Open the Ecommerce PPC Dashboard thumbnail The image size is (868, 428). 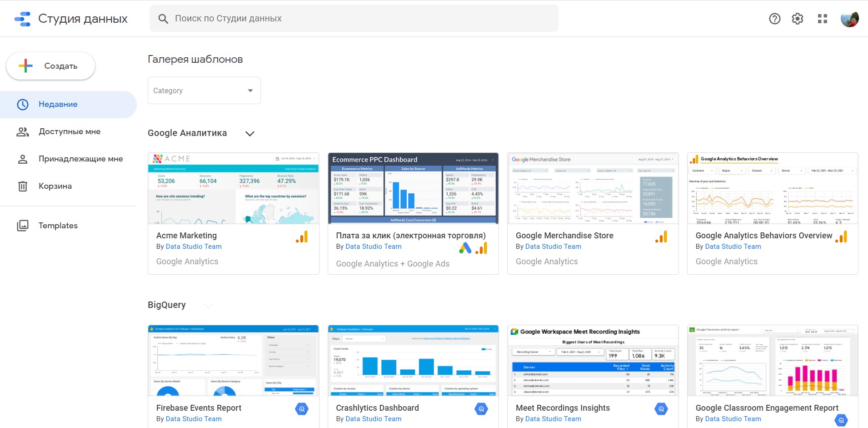(x=413, y=188)
